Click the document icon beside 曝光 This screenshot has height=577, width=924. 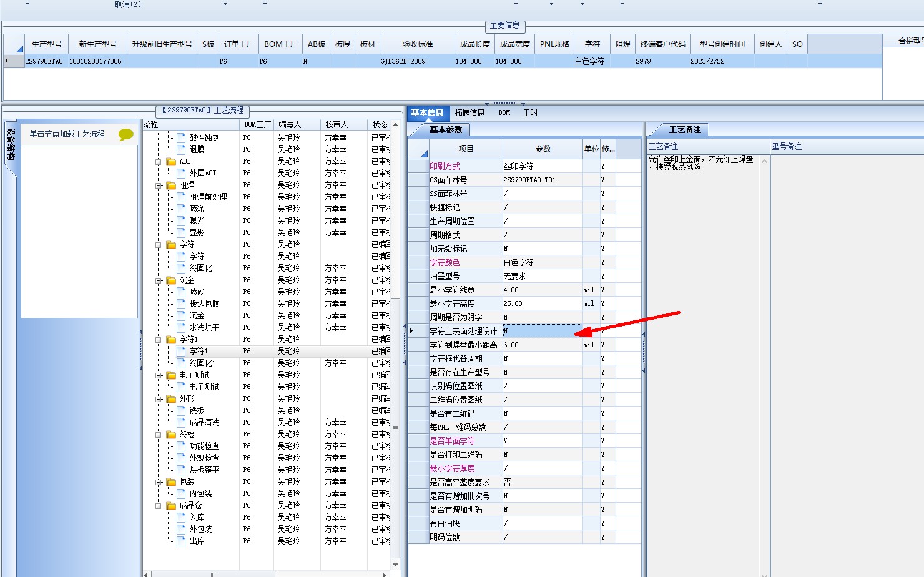[x=181, y=220]
